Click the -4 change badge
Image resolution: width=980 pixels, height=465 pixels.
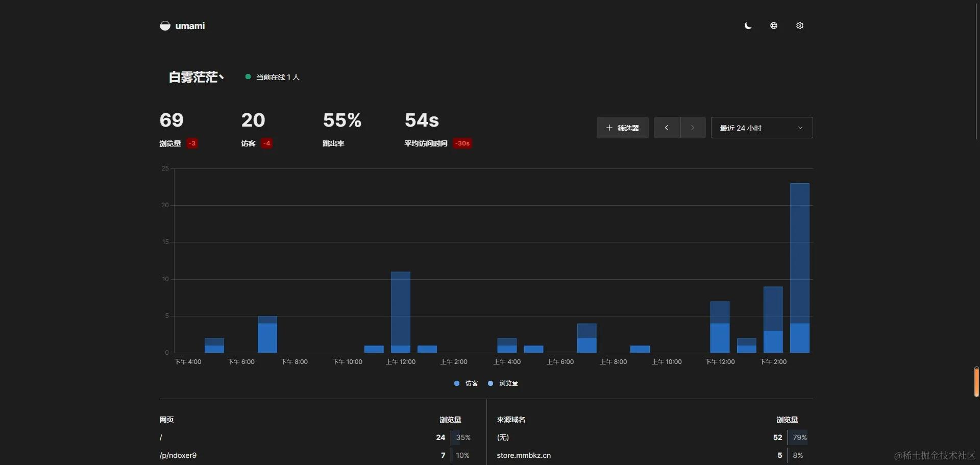pos(266,143)
